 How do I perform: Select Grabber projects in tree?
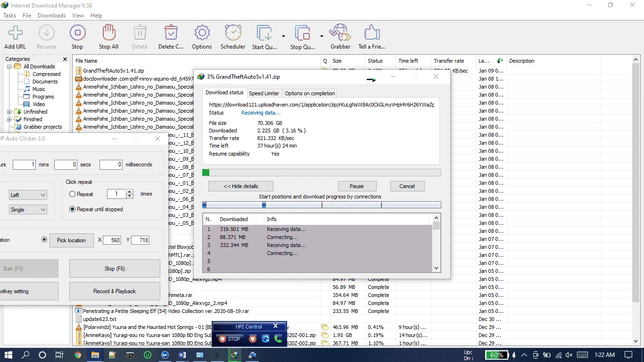(42, 127)
